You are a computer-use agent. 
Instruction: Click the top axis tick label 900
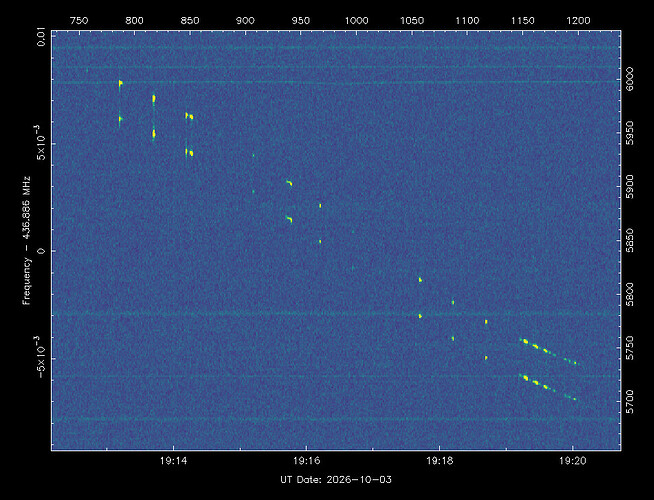pyautogui.click(x=245, y=20)
